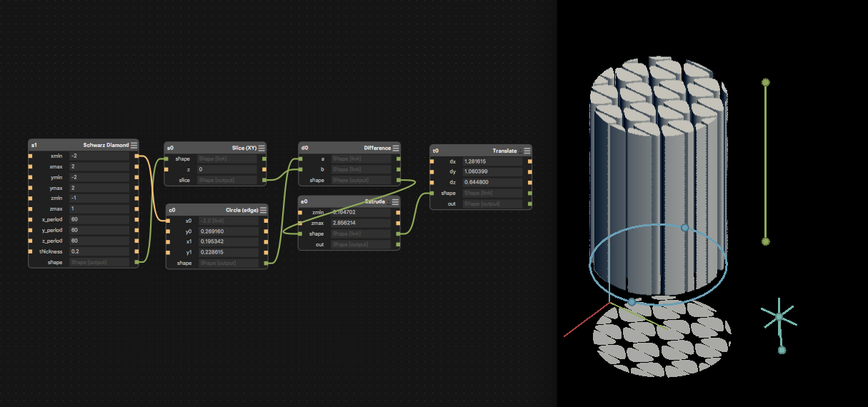Click input port b on Difference node
This screenshot has height=407, width=868.
pyautogui.click(x=300, y=169)
